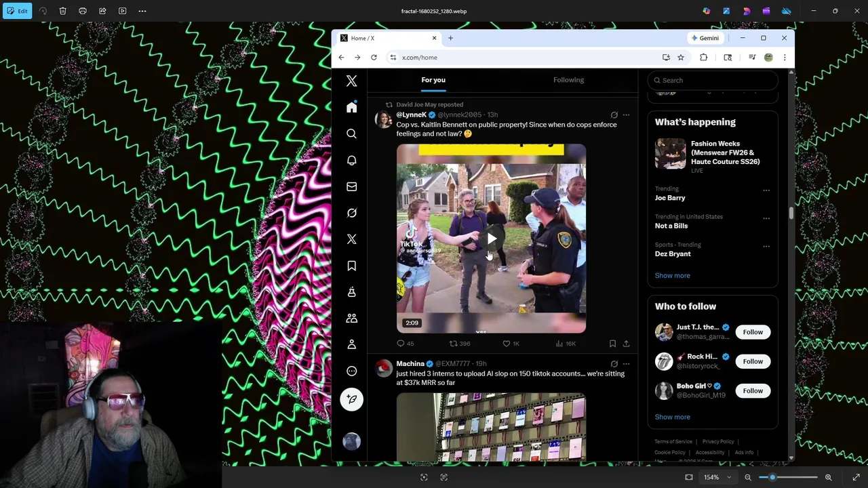This screenshot has height=488, width=868.
Task: Reload the x.com page
Action: [x=374, y=58]
